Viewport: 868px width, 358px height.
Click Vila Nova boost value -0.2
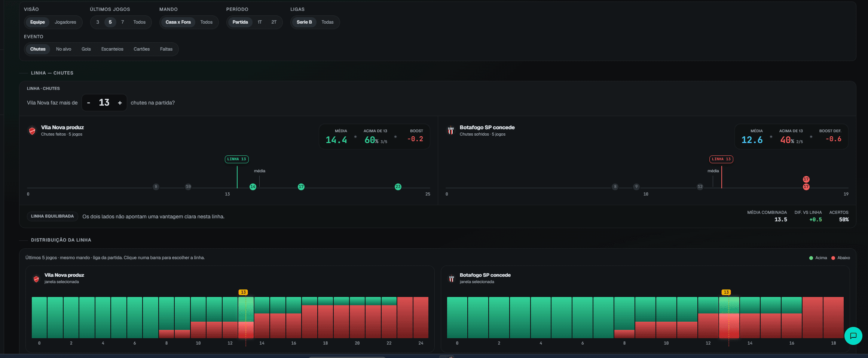[x=415, y=139]
